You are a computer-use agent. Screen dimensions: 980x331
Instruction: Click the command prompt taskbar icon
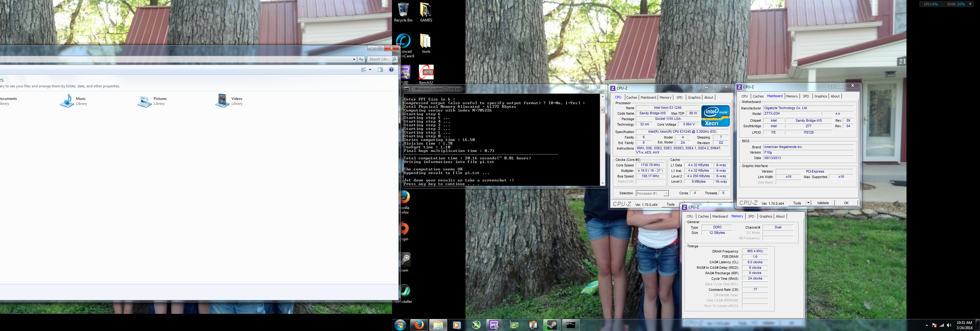571,325
